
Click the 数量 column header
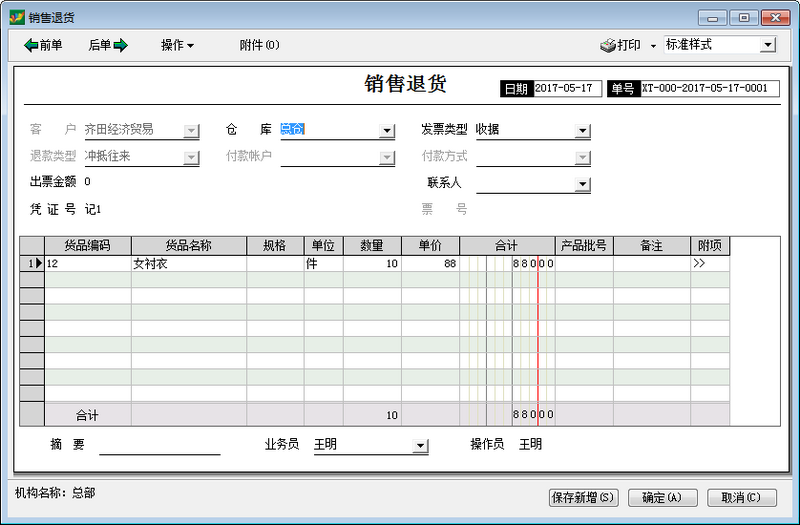click(372, 246)
